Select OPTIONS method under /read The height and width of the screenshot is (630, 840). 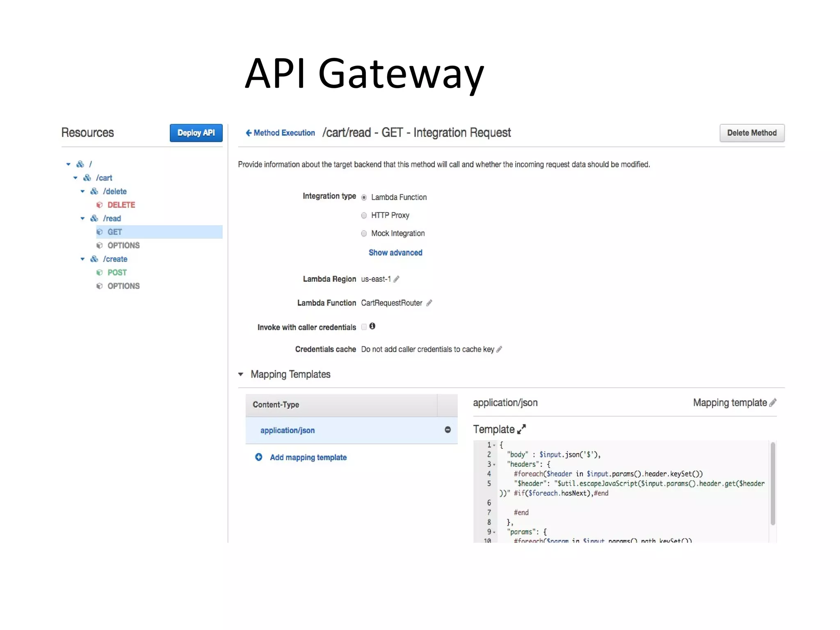click(123, 245)
